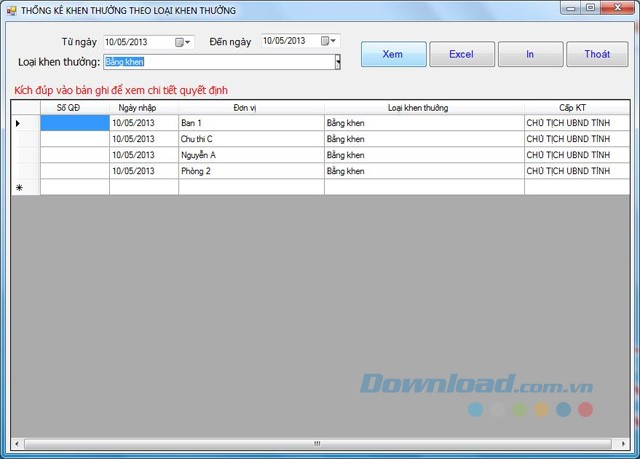Select the Nguyễn A cell
Image resolution: width=640 pixels, height=459 pixels.
[250, 155]
